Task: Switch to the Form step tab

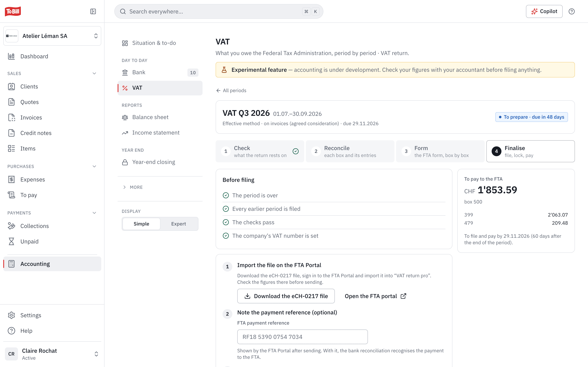Action: click(x=440, y=151)
